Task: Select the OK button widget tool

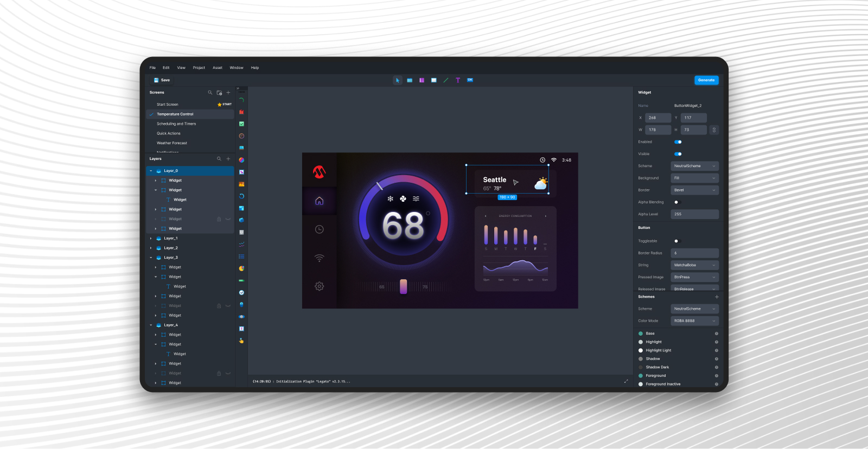Action: click(x=470, y=80)
